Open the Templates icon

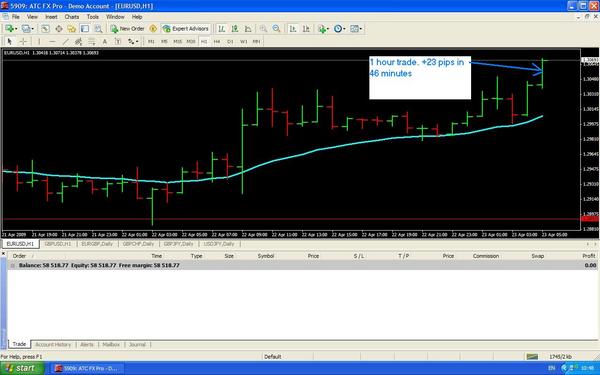click(x=354, y=29)
